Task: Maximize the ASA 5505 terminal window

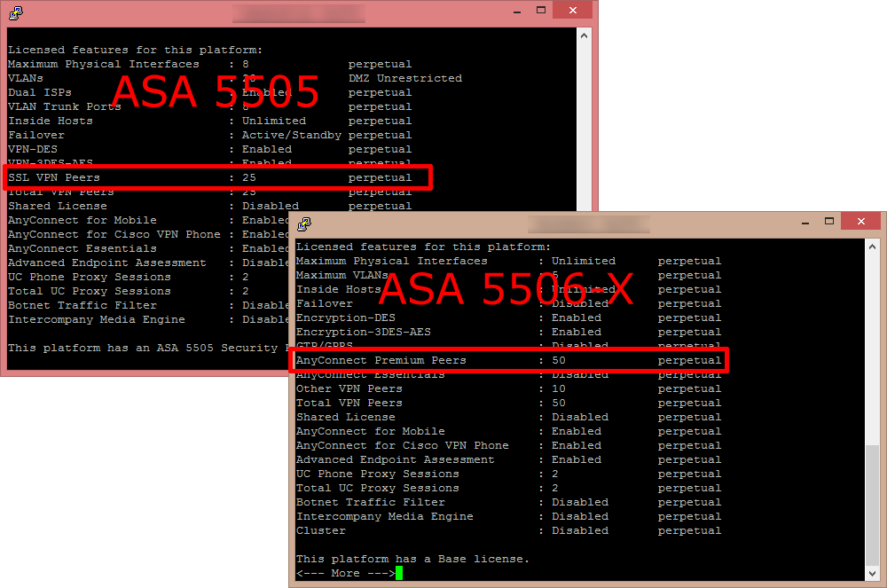Action: [x=541, y=10]
